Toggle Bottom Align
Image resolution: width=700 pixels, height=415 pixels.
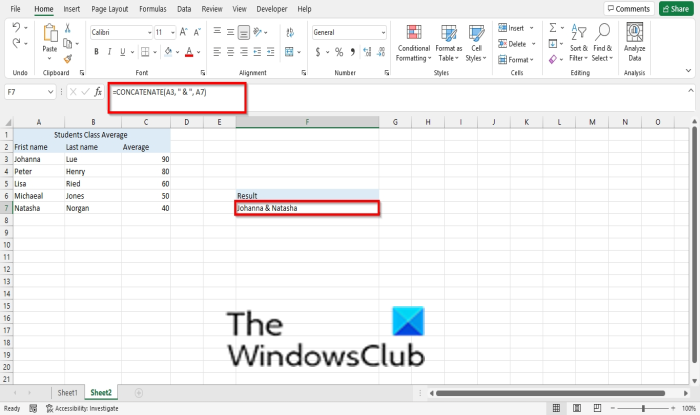tap(244, 32)
